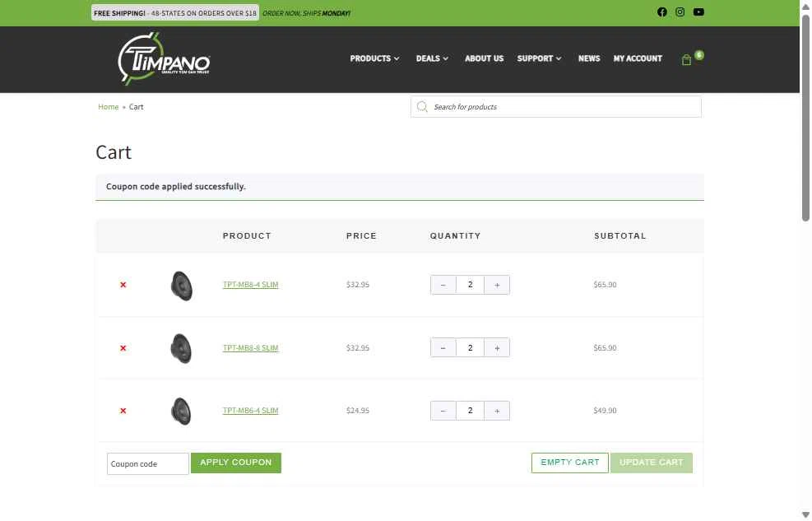Decrease quantity of TPT-MB6-4 SLIM
Screen dimensions: 812x521
point(443,411)
